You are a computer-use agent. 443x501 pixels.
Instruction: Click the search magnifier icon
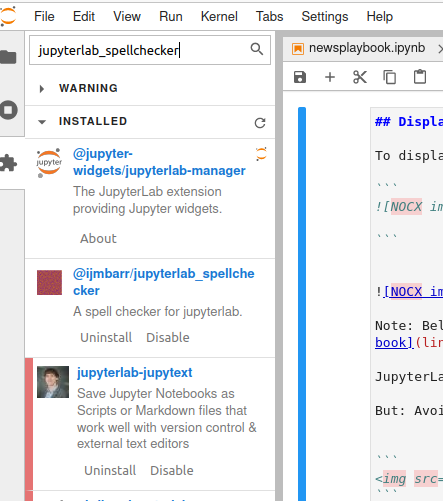coord(257,49)
